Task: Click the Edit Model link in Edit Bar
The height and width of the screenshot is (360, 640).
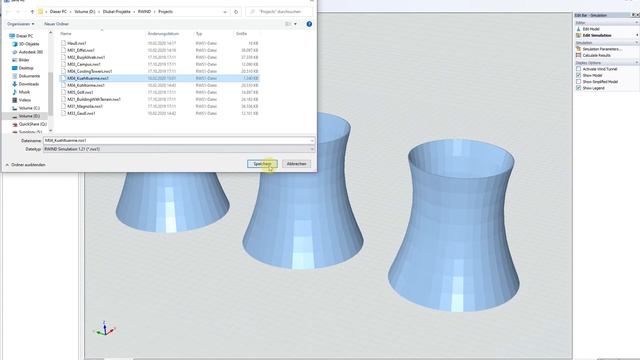Action: point(591,29)
